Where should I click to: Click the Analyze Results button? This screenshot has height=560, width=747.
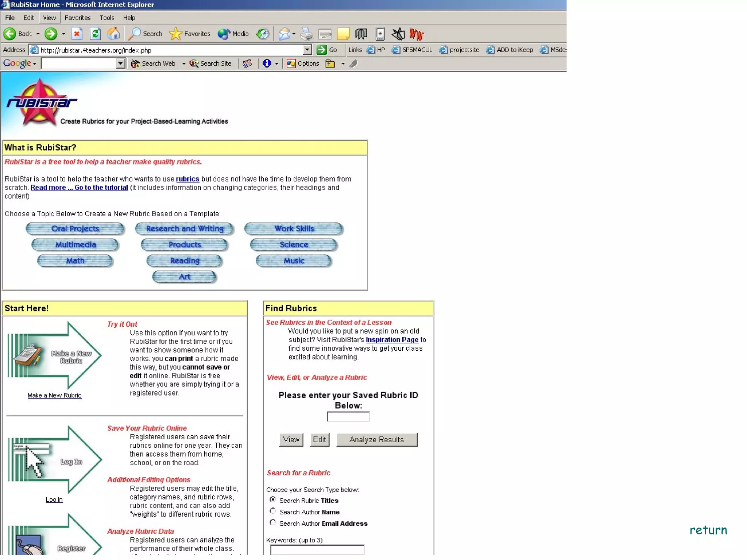coord(376,440)
